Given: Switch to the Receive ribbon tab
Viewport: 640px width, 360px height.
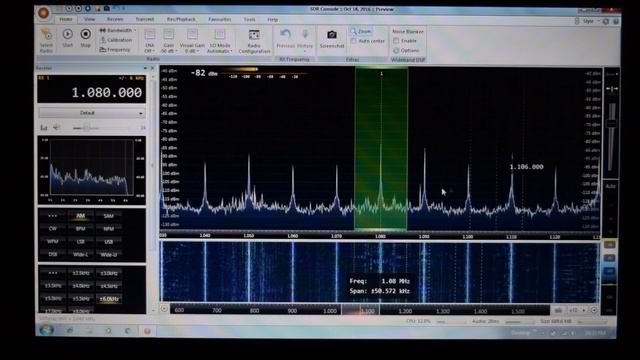Looking at the screenshot, I should point(115,19).
